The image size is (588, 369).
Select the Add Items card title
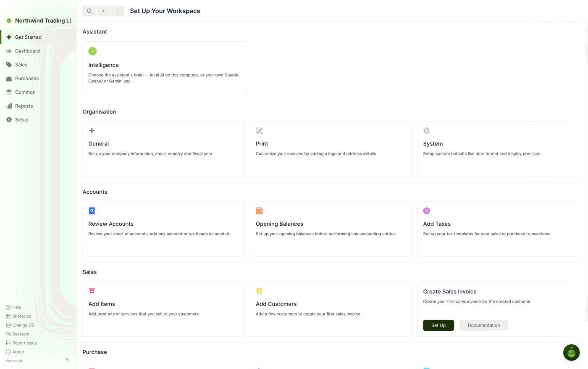[x=102, y=304]
